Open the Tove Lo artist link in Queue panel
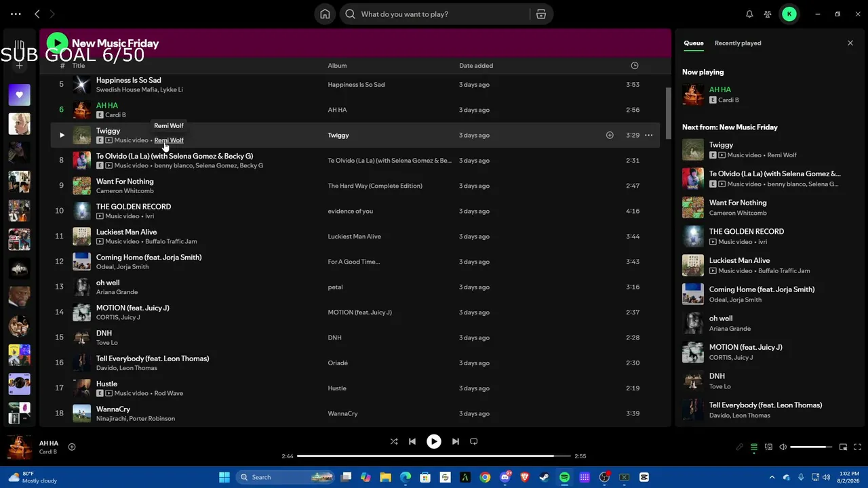This screenshot has height=488, width=868. pyautogui.click(x=720, y=386)
